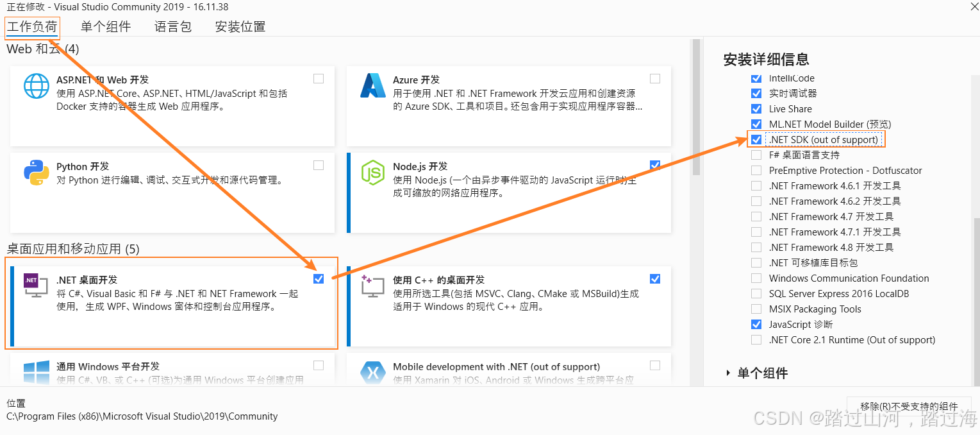Disable the IntelliCode component
The width and height of the screenshot is (980, 435).
point(756,78)
